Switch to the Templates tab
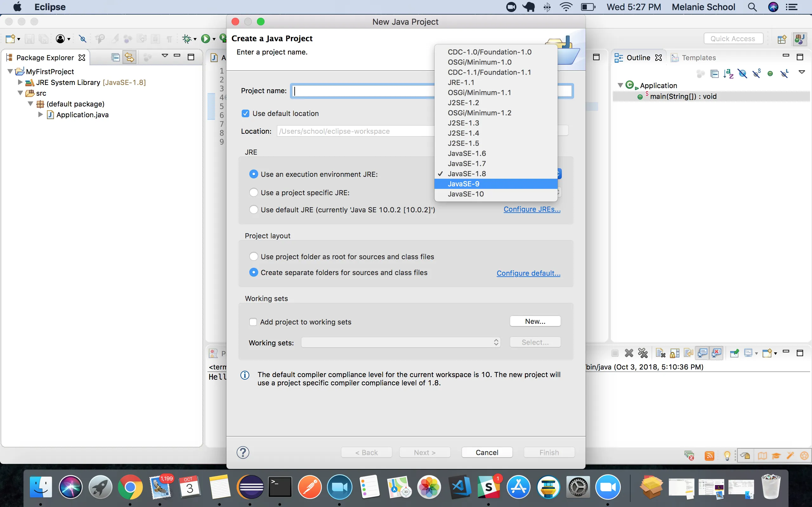The image size is (812, 507). 698,58
